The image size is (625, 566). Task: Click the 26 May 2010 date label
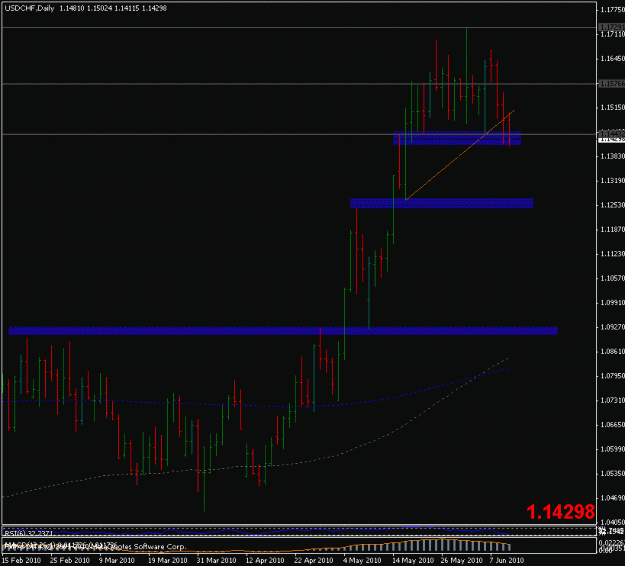(462, 560)
